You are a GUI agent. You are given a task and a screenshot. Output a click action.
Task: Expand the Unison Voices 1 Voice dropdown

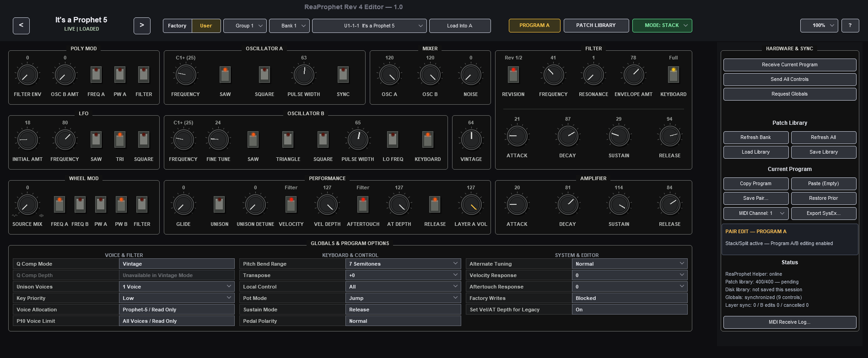click(x=177, y=287)
